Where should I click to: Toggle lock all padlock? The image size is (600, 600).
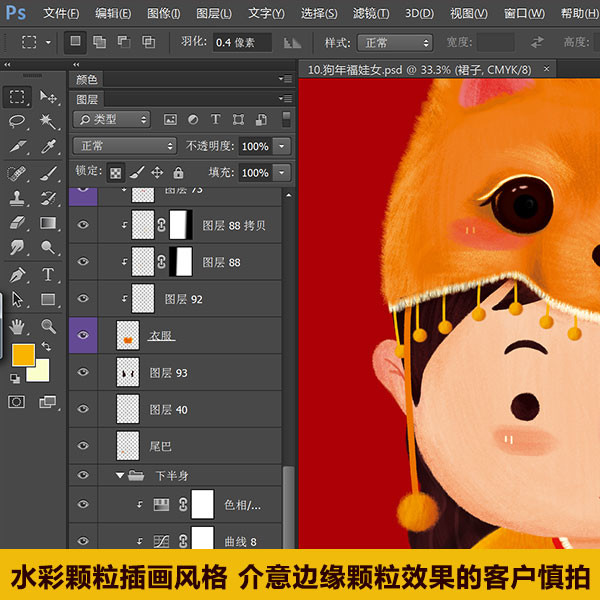point(178,173)
